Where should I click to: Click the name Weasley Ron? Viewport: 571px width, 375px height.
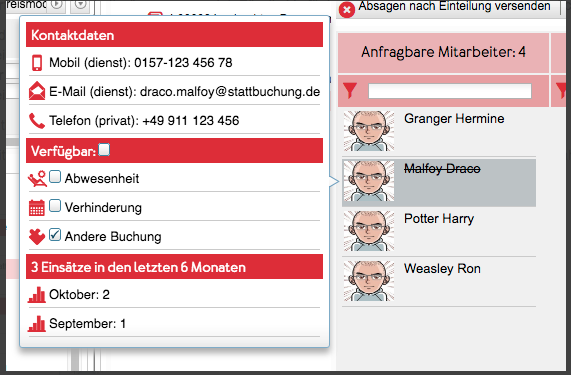(442, 269)
